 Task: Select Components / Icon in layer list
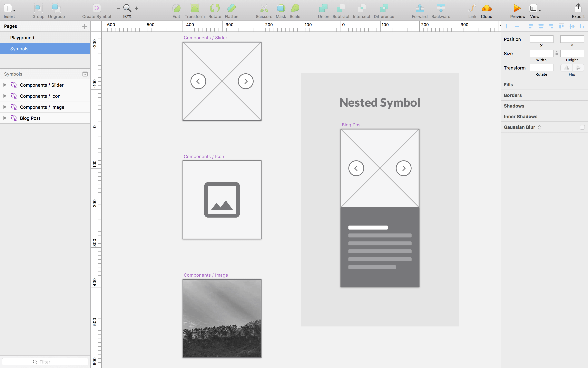[45, 96]
